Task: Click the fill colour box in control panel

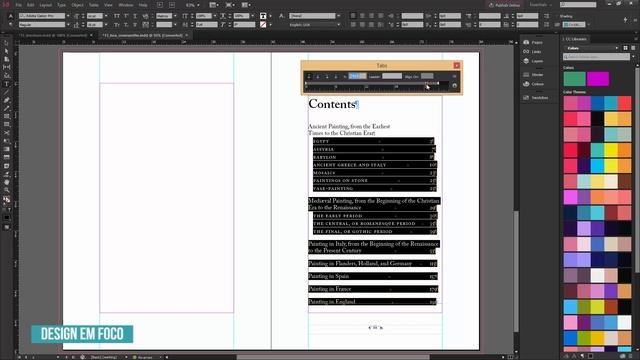Action: (x=263, y=16)
